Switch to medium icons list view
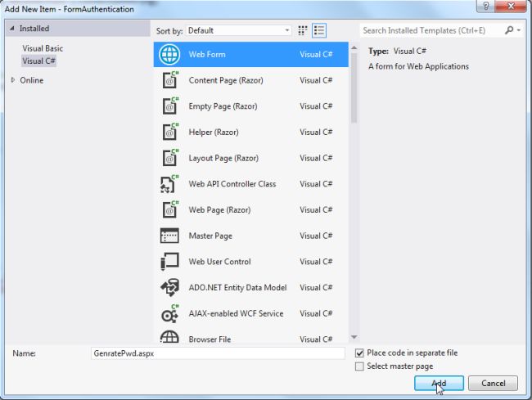Viewport: 532px width, 400px height. (x=319, y=30)
